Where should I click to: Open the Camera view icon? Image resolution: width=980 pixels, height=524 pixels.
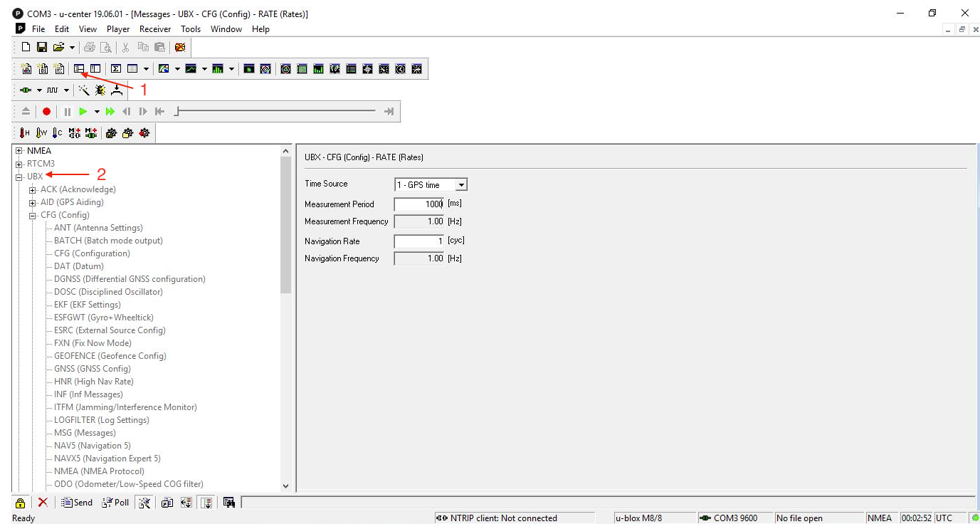[249, 69]
